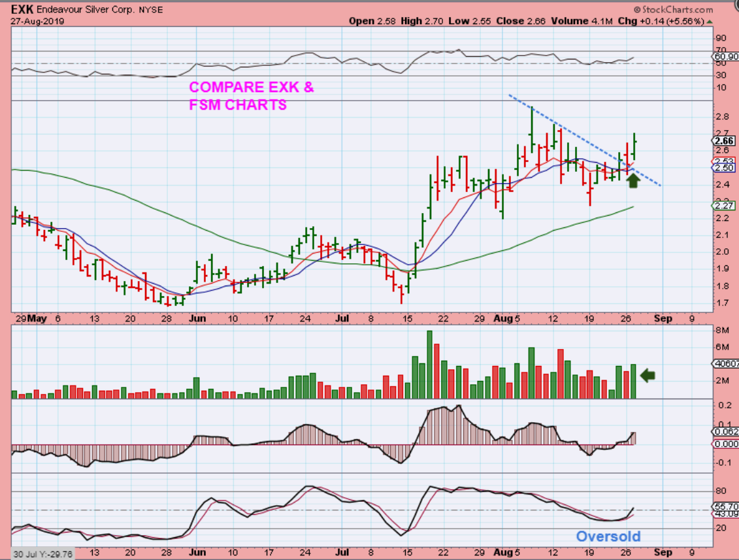The height and width of the screenshot is (560, 739).
Task: Click the red moving average tag 2.53
Action: click(x=723, y=161)
